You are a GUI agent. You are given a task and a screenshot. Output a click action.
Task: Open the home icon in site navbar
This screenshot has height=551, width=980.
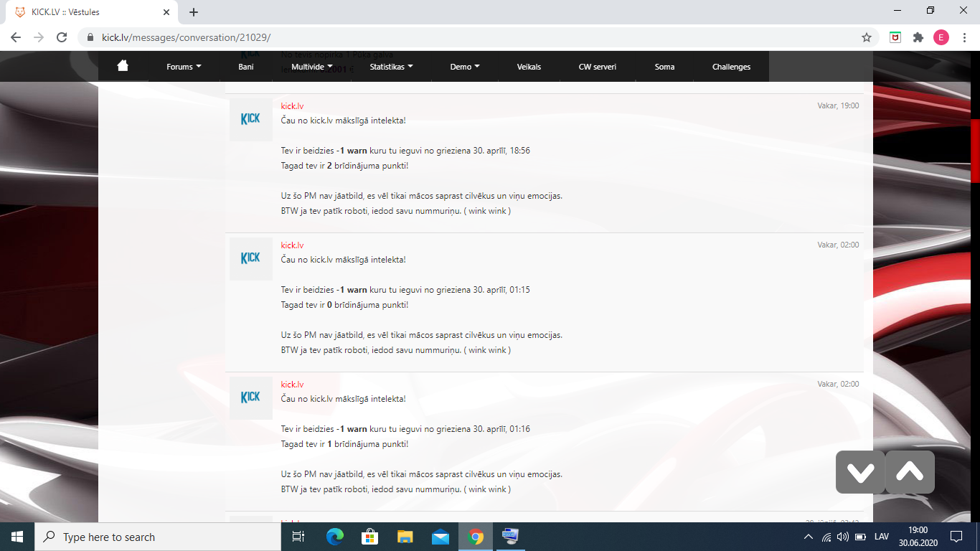tap(123, 66)
